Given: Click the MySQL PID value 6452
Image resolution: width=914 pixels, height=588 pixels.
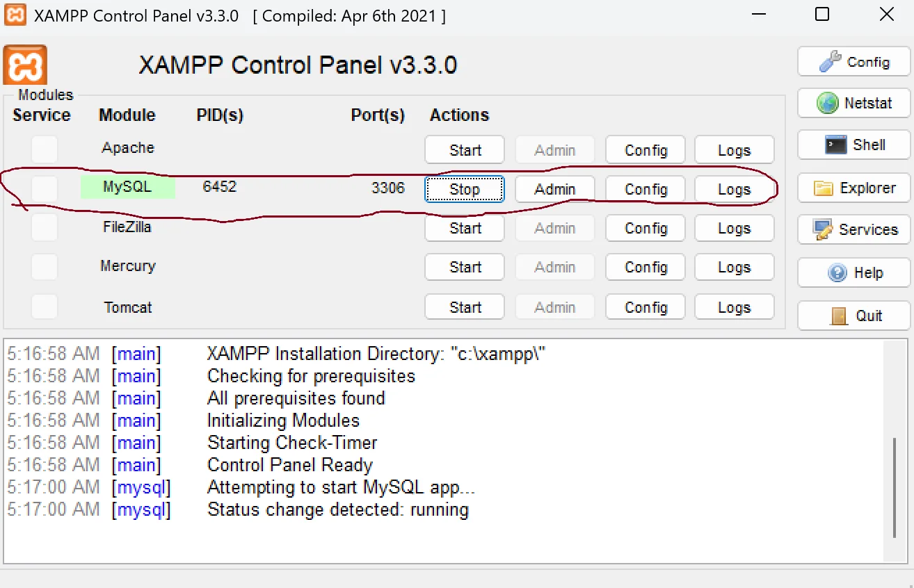Looking at the screenshot, I should [x=220, y=186].
